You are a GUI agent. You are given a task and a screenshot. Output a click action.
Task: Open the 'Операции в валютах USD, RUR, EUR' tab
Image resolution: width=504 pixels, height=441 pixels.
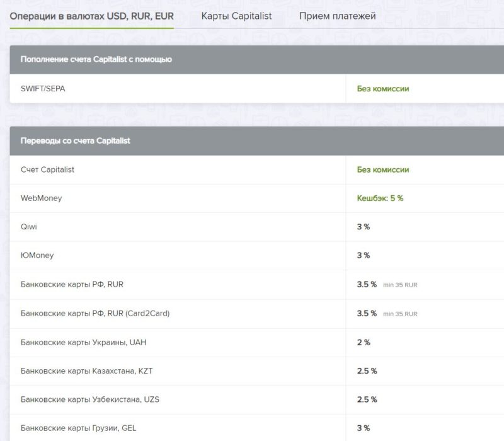[91, 16]
